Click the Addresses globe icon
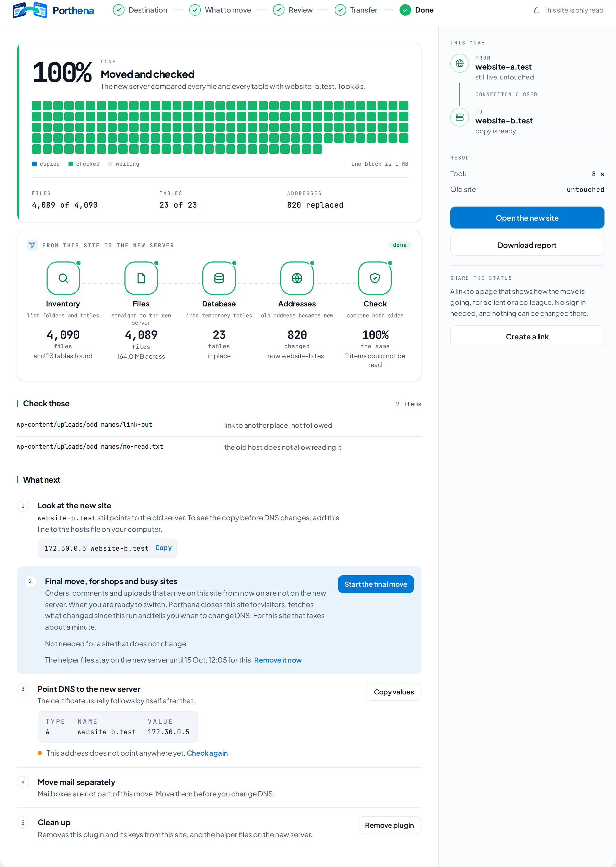This screenshot has height=867, width=616. (x=297, y=278)
